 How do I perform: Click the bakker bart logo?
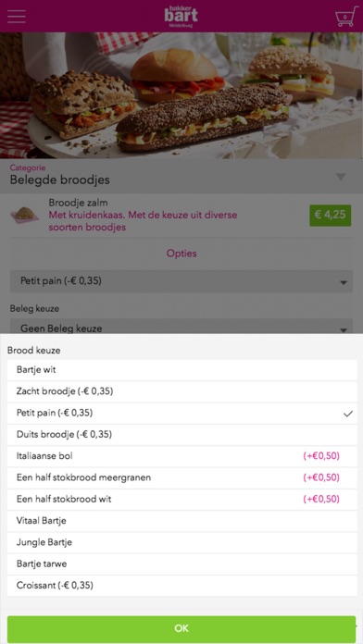pos(181,17)
